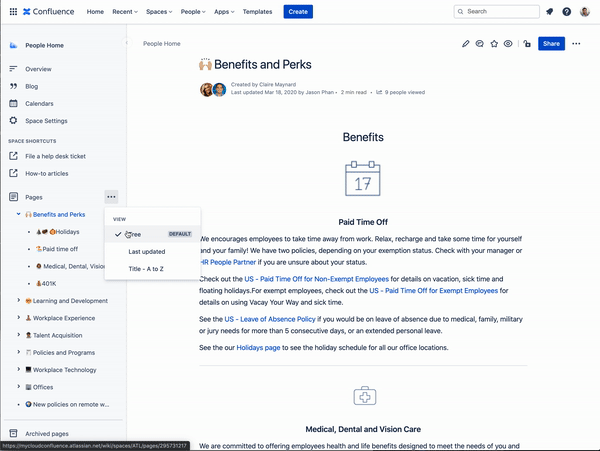Screen dimensions: 600x451
Task: Open the Holidays page link
Action: tap(258, 347)
